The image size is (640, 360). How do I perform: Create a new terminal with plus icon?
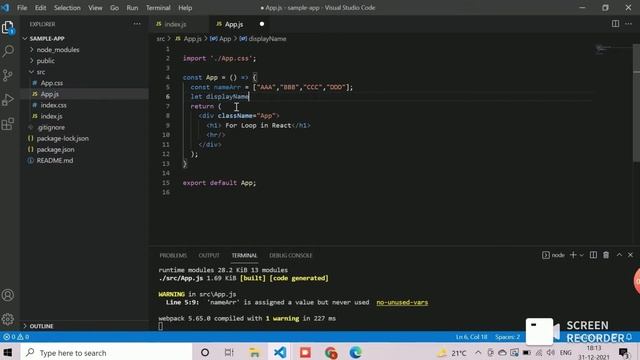point(573,255)
